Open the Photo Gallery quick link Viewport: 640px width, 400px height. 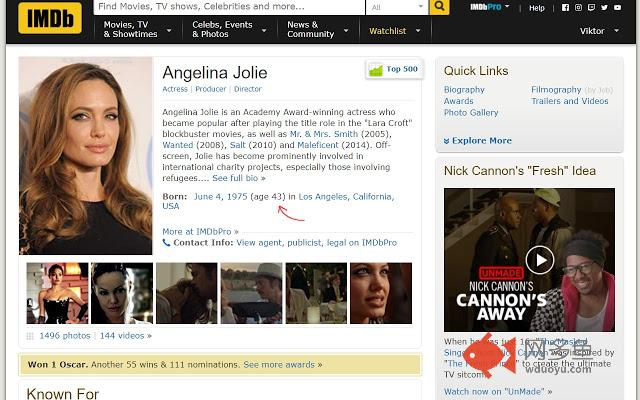[471, 113]
